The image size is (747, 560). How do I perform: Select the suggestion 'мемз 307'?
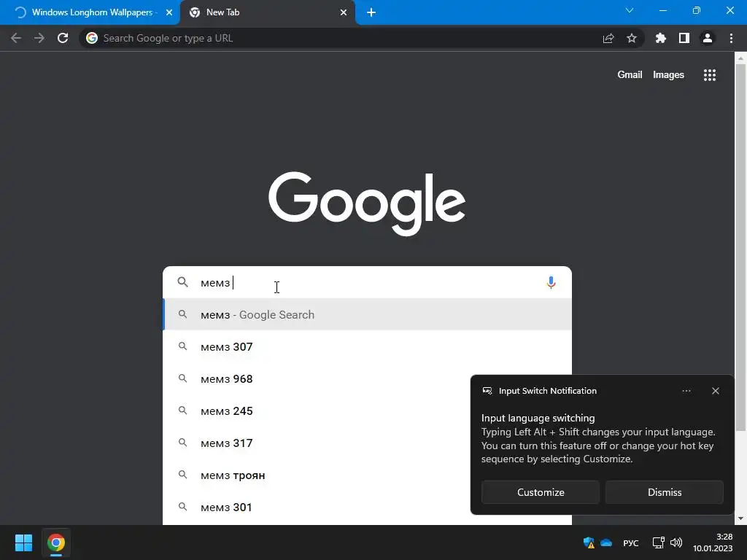pos(367,346)
